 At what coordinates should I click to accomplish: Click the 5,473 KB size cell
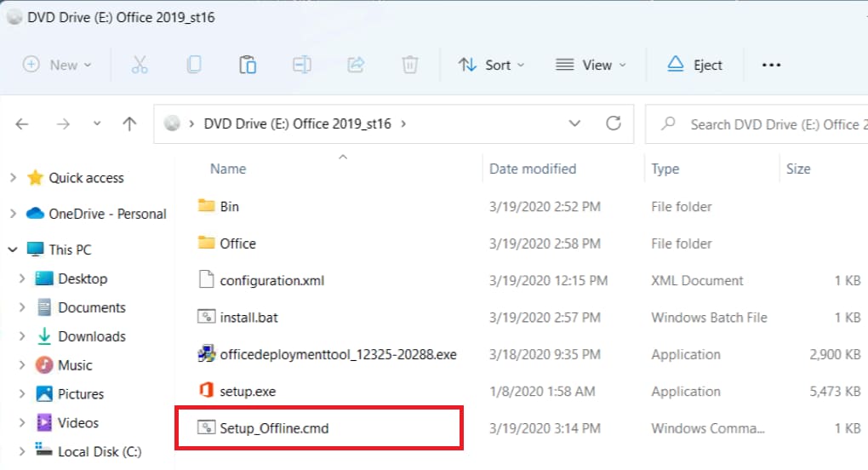coord(835,392)
